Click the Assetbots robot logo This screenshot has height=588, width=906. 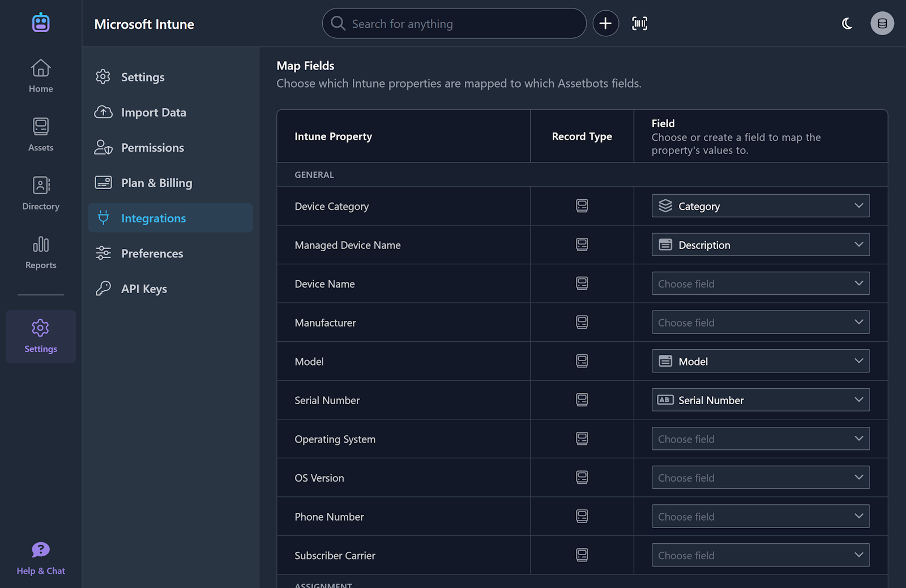click(x=41, y=23)
